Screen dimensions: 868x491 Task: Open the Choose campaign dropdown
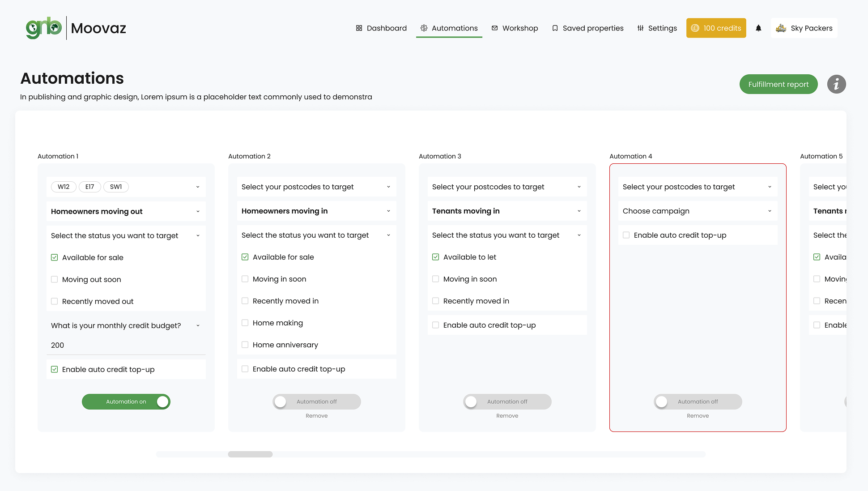point(698,211)
